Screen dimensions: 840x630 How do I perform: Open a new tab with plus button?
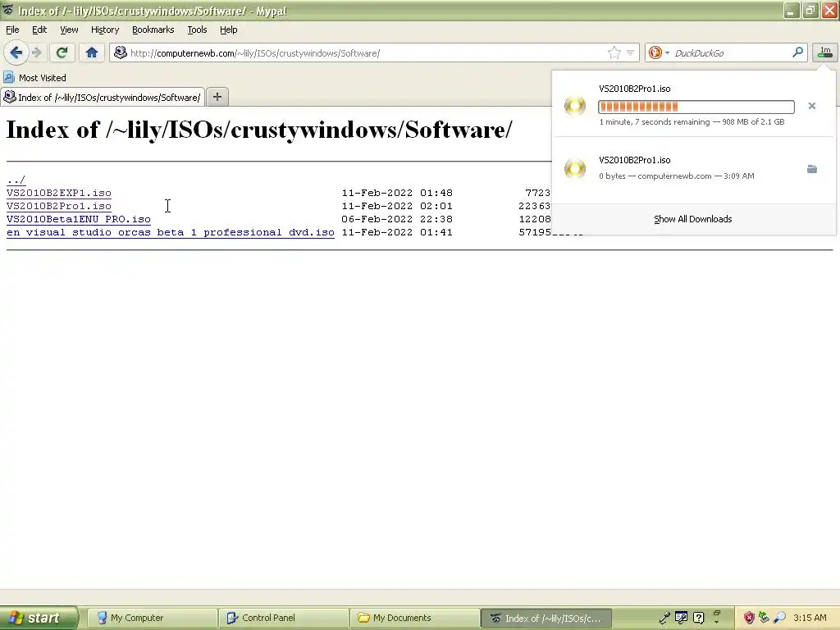click(x=217, y=97)
